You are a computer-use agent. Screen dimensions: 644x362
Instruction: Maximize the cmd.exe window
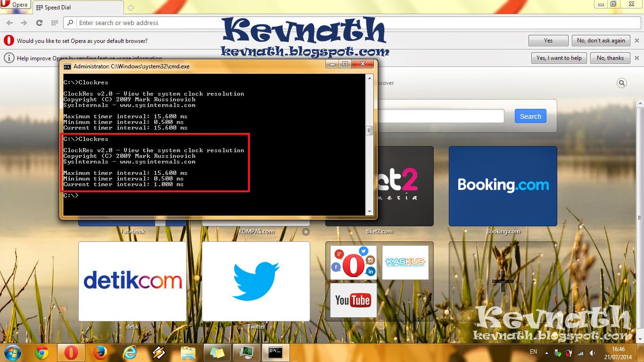(345, 64)
